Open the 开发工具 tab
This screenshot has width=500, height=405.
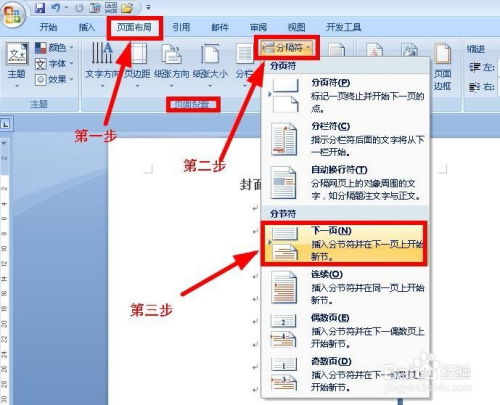[344, 27]
